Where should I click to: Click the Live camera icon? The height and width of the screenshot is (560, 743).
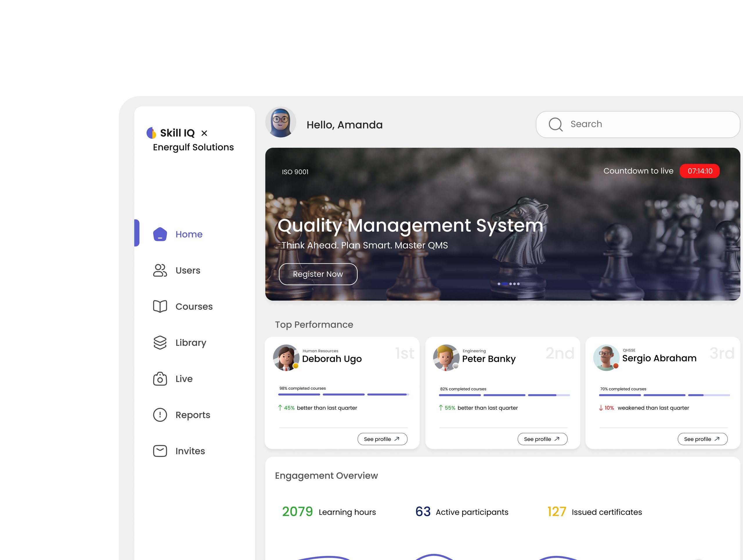point(160,379)
